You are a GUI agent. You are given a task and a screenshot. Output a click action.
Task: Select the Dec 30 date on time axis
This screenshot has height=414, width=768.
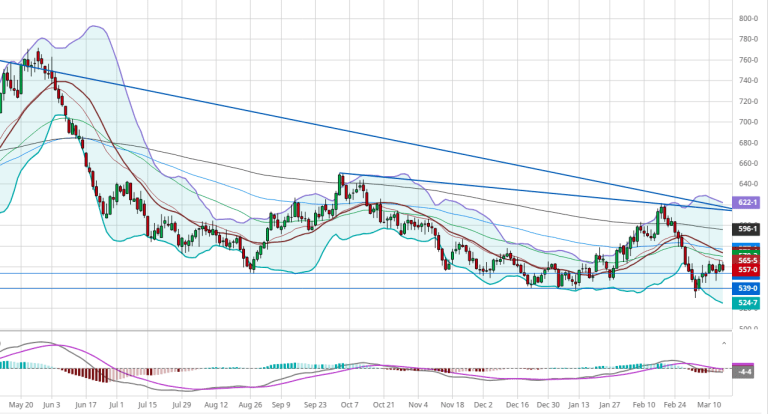pyautogui.click(x=546, y=407)
